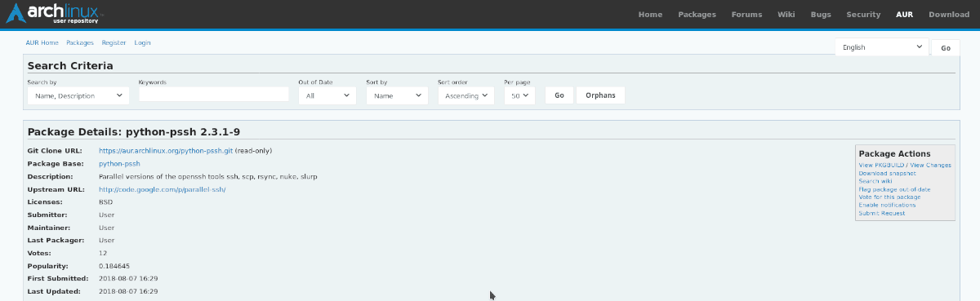The image size is (980, 301).
Task: Click Download snapshot link
Action: 887,173
